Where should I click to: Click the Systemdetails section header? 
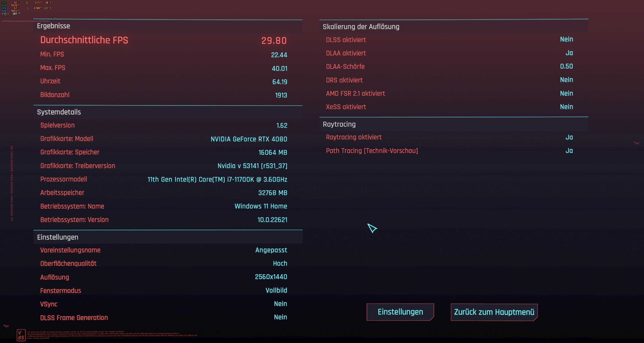pos(59,112)
